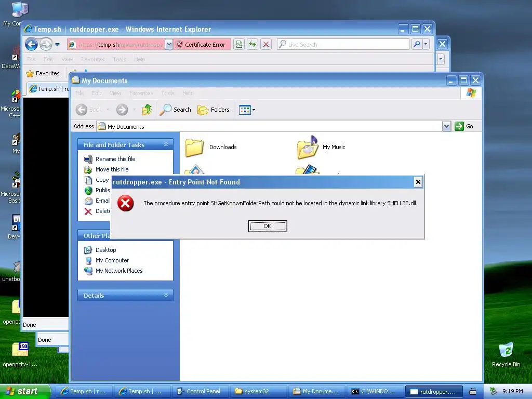The width and height of the screenshot is (532, 399).
Task: Go forward in Internet Explorer
Action: (x=46, y=45)
